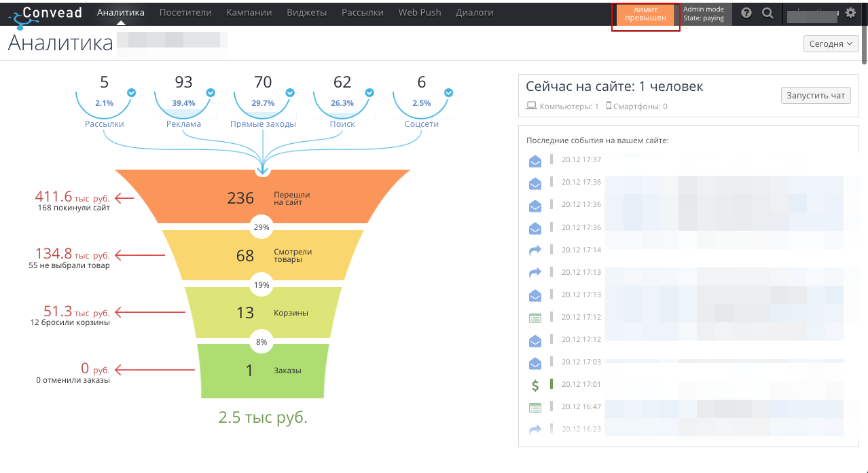The width and height of the screenshot is (868, 473).
Task: Open the Кампании tab
Action: (x=249, y=12)
